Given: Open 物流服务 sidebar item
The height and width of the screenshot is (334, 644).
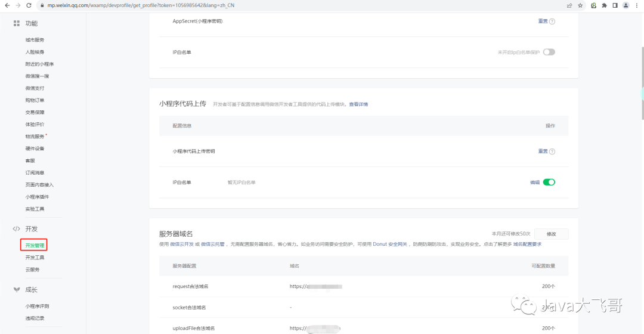Looking at the screenshot, I should tap(35, 137).
